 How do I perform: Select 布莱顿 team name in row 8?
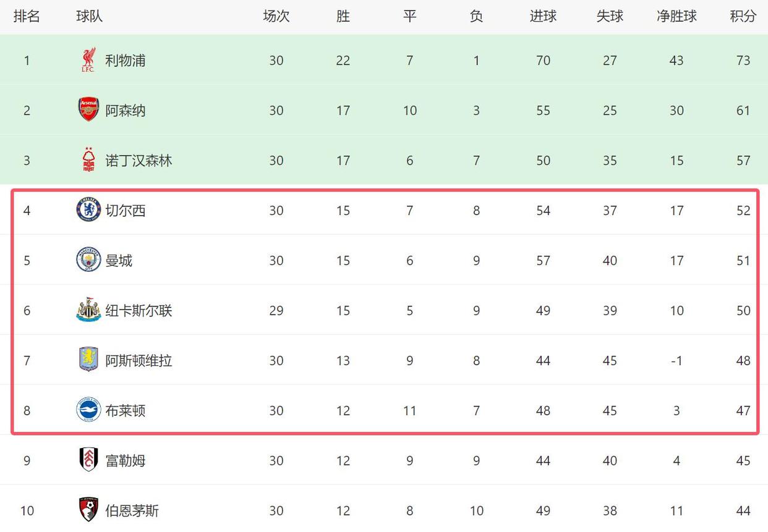tap(126, 411)
